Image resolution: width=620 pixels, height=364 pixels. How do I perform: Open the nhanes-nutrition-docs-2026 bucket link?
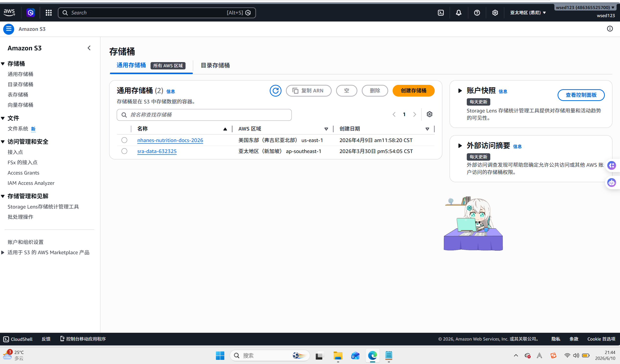(170, 140)
